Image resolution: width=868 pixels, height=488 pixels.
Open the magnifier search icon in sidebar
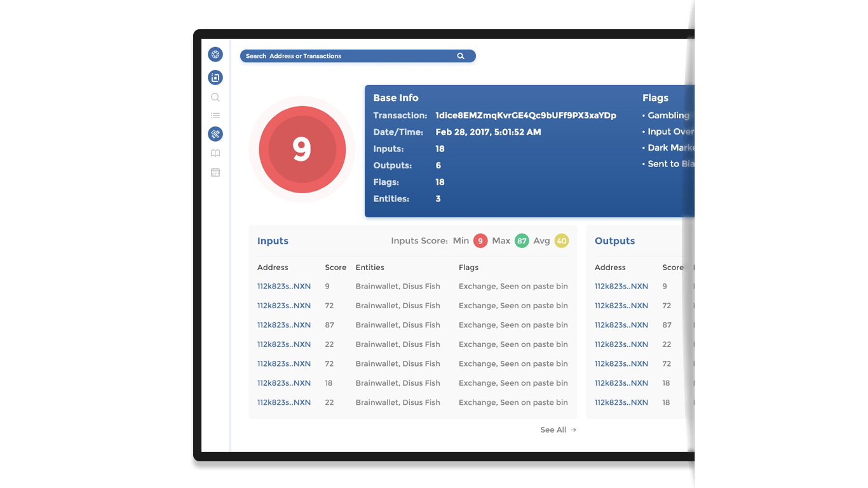pos(215,97)
